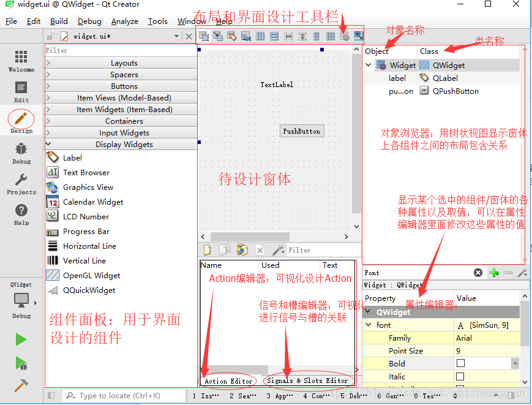Apply vertical splitter layout
This screenshot has width=532, height=405.
(302, 36)
